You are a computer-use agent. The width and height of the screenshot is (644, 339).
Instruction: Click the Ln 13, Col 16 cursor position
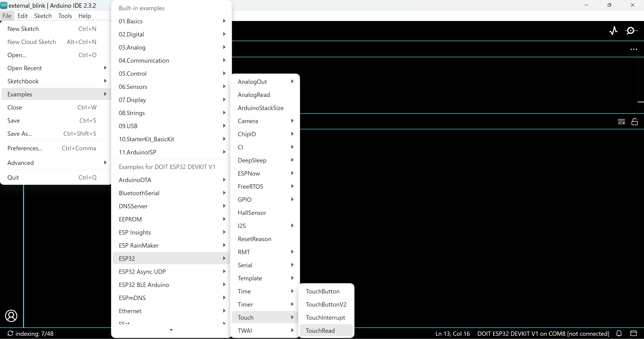453,334
